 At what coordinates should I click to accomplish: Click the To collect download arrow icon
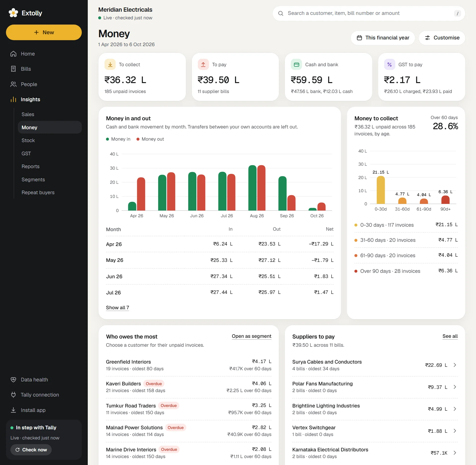[x=110, y=64]
